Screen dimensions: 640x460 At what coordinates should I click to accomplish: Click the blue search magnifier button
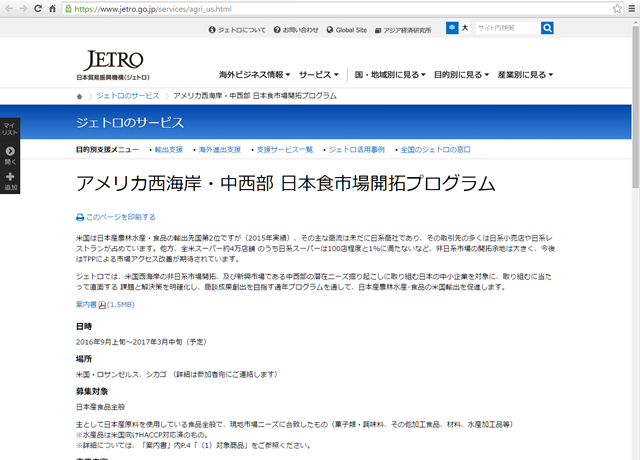(548, 29)
